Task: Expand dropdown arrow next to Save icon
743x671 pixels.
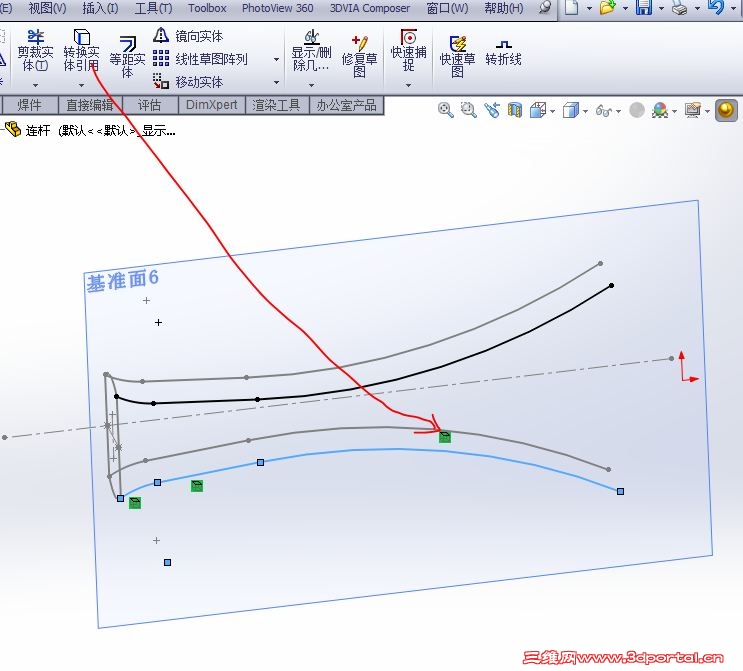Action: tap(661, 9)
